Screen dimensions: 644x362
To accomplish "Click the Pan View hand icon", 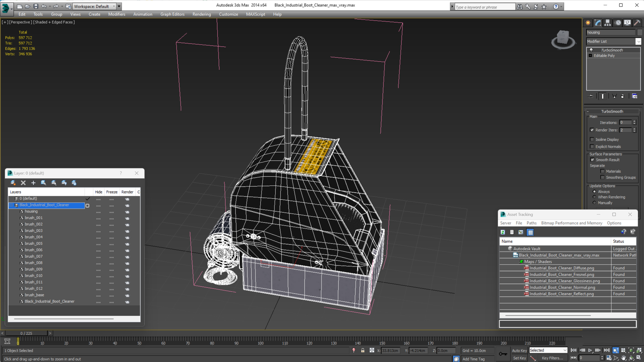I will click(623, 358).
